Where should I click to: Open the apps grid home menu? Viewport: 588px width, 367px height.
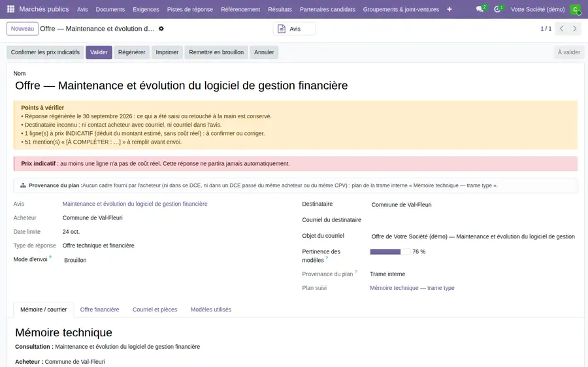10,9
